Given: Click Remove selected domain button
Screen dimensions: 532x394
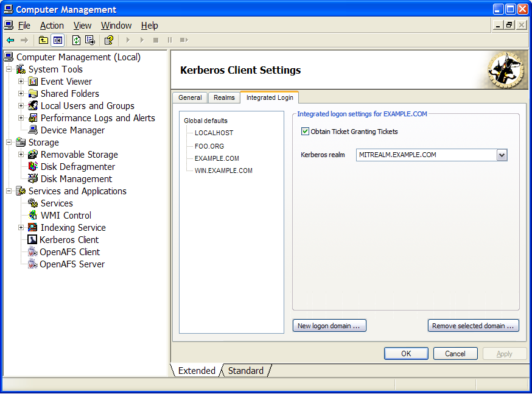Looking at the screenshot, I should point(473,326).
